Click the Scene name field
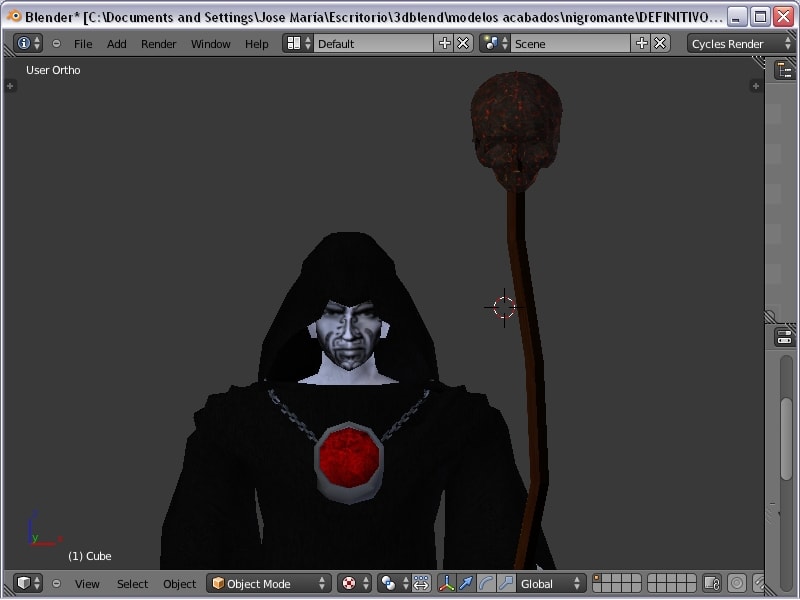The height and width of the screenshot is (600, 800). (570, 43)
